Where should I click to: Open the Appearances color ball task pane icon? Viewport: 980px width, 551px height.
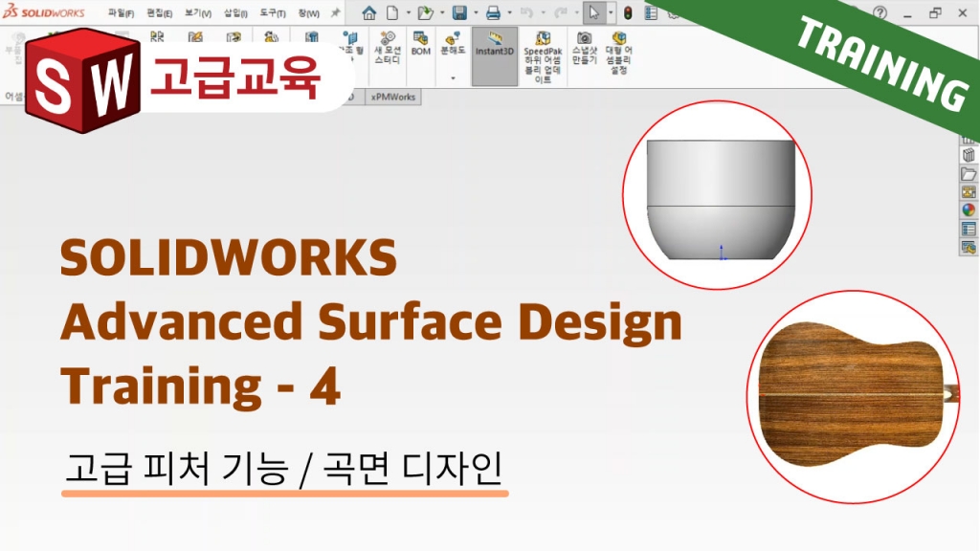[969, 210]
